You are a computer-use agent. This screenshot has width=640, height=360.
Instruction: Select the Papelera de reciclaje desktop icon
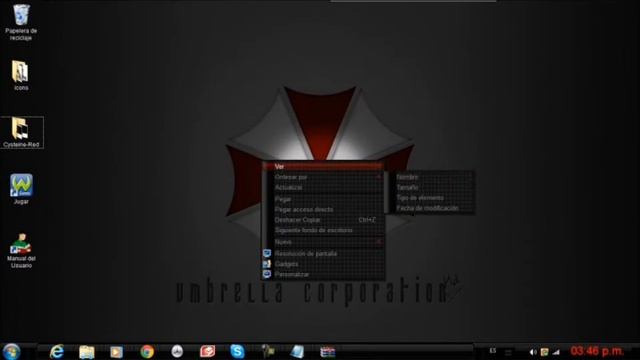pos(21,22)
